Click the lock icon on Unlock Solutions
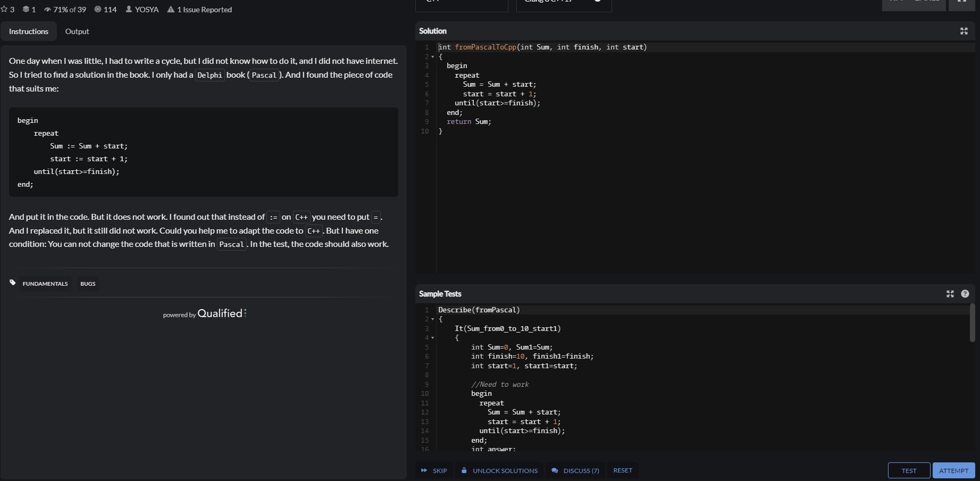The width and height of the screenshot is (980, 481). tap(463, 470)
